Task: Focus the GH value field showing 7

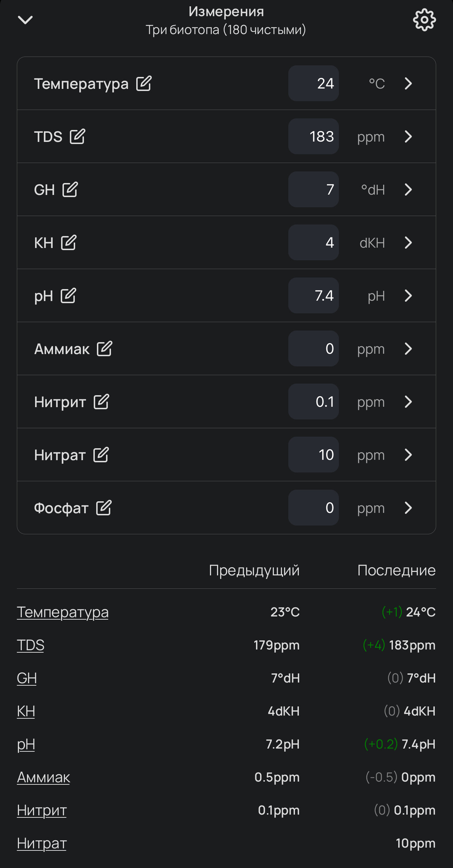Action: point(313,190)
